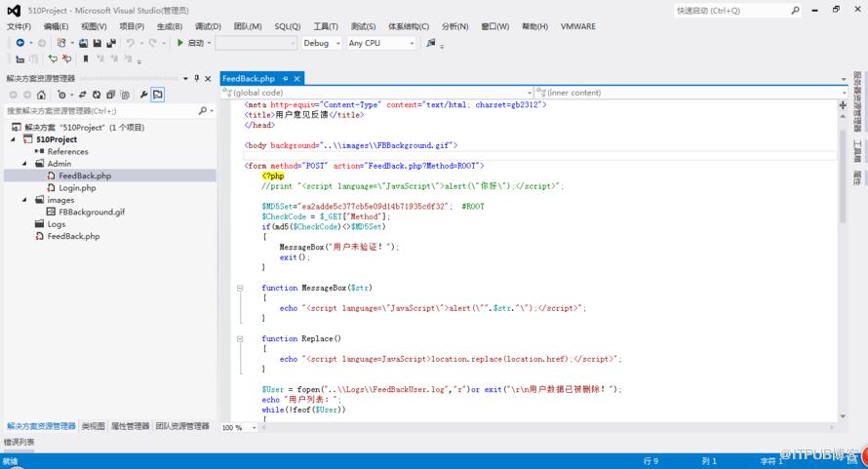The image size is (868, 469).
Task: Close the Solution Explorer panel
Action: [x=208, y=79]
